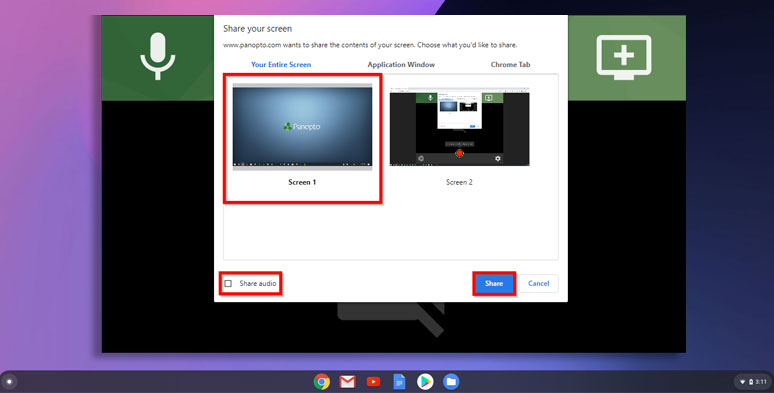Switch to Your Entire Screen tab
774x393 pixels.
281,65
